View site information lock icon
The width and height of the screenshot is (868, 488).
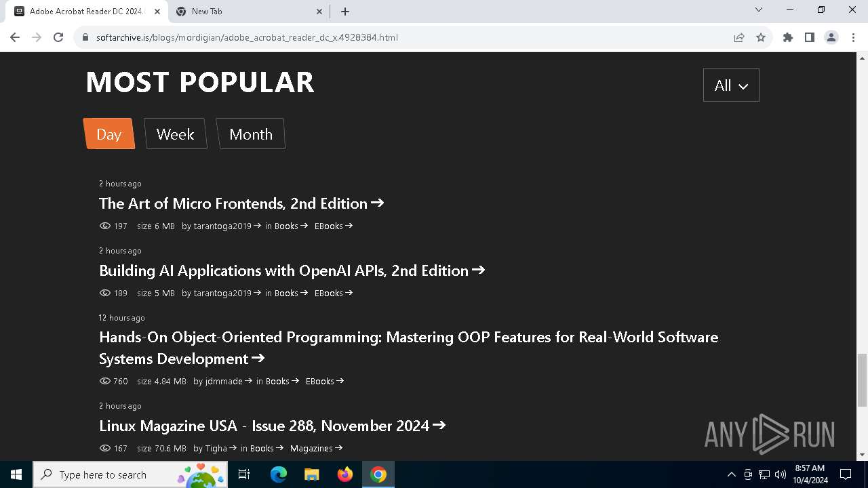pos(85,37)
